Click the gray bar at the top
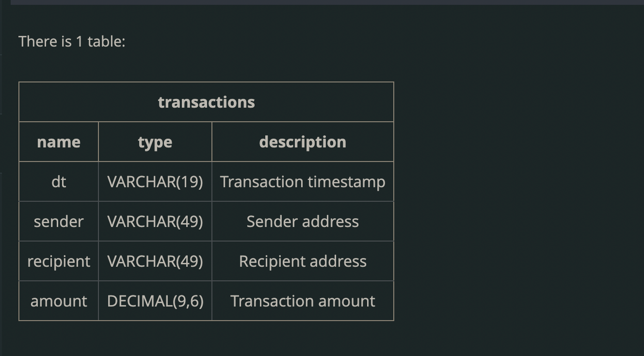The height and width of the screenshot is (356, 644). tap(327, 2)
